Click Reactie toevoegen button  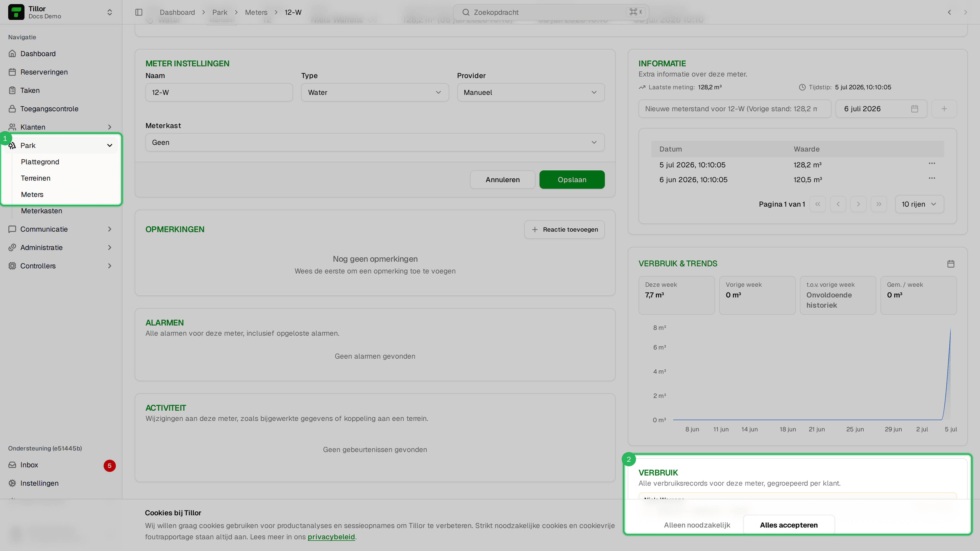(564, 229)
